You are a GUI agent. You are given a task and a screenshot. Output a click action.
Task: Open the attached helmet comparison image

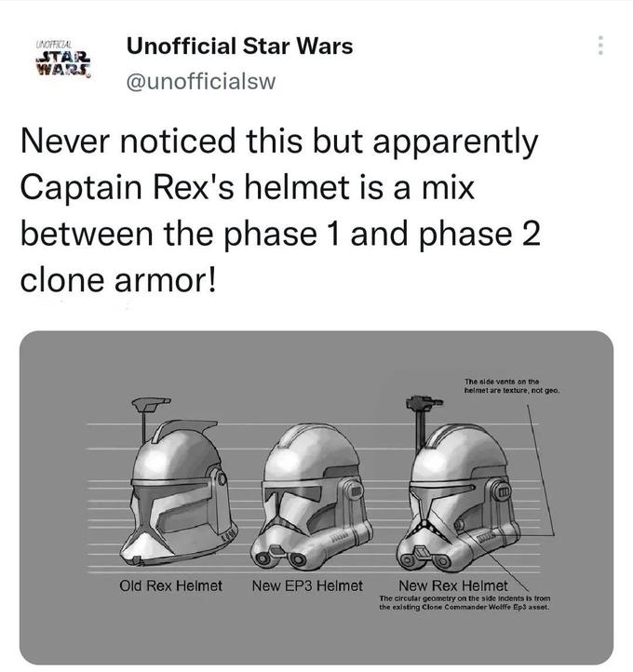point(316,498)
